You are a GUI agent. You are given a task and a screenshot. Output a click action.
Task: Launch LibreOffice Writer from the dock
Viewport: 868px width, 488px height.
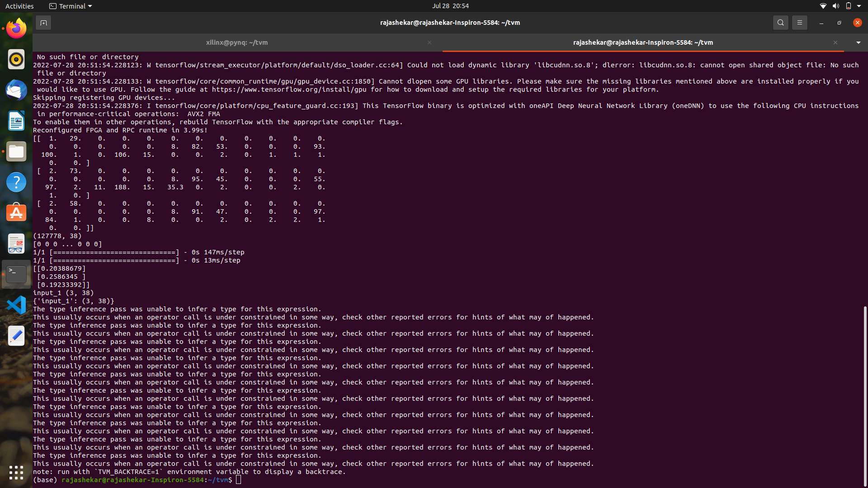[x=16, y=121]
